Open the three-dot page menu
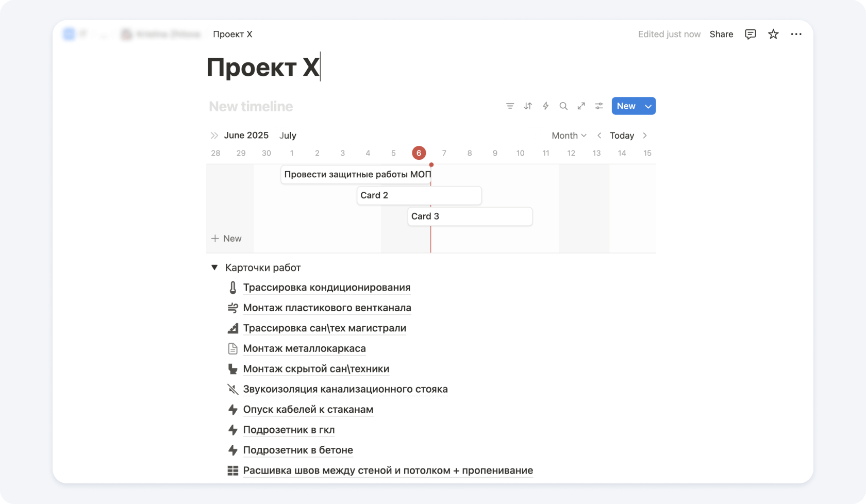866x504 pixels. click(796, 34)
